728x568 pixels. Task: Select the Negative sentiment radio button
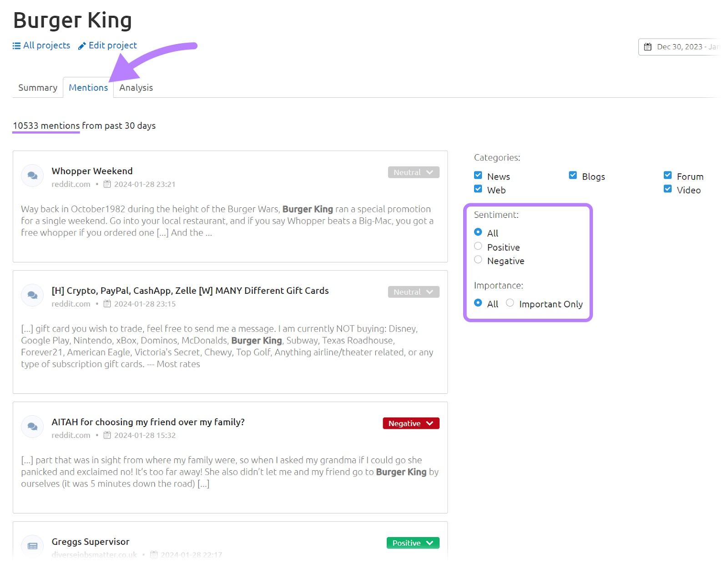478,259
